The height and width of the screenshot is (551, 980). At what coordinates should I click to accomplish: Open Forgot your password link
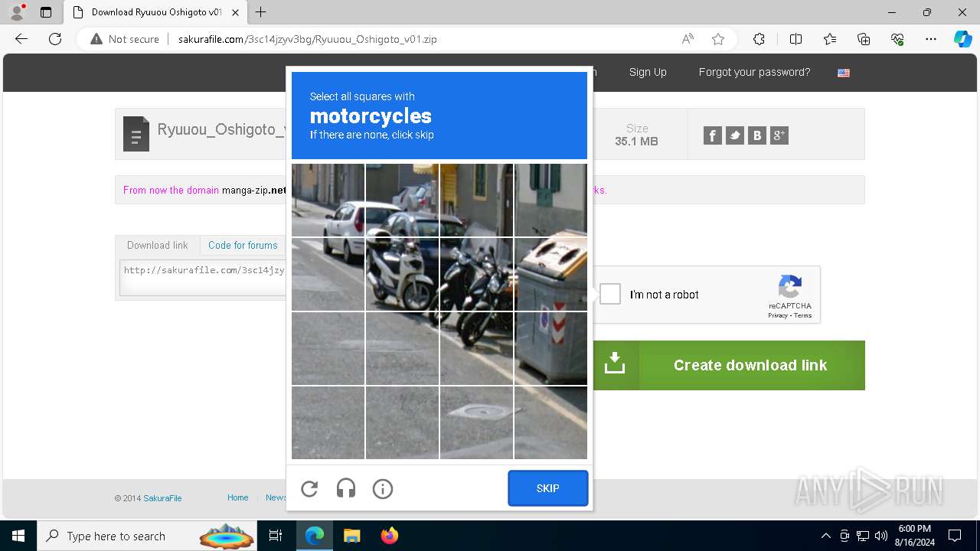pos(754,72)
